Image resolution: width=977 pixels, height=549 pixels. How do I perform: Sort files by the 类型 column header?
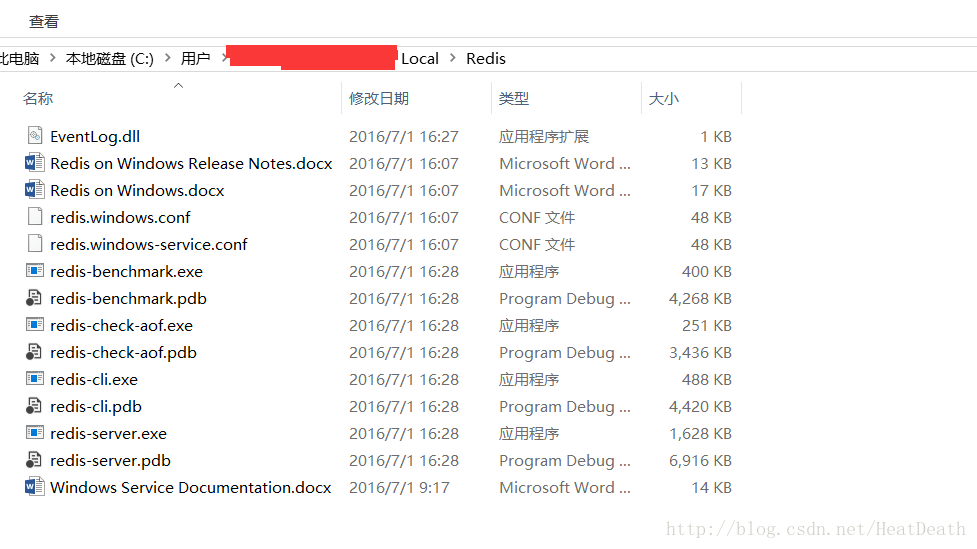514,98
